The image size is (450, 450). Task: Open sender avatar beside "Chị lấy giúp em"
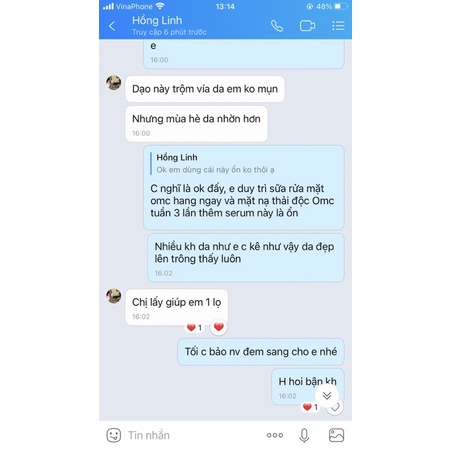(x=114, y=296)
